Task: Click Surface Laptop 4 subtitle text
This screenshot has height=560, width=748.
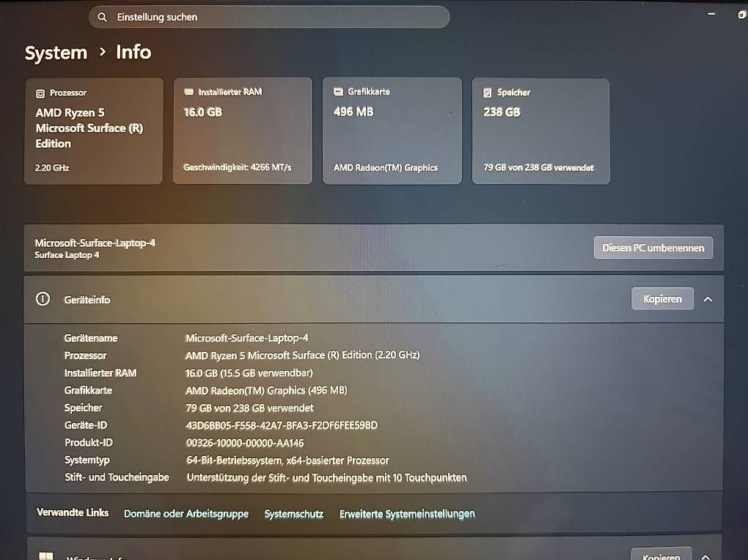Action: (x=67, y=255)
